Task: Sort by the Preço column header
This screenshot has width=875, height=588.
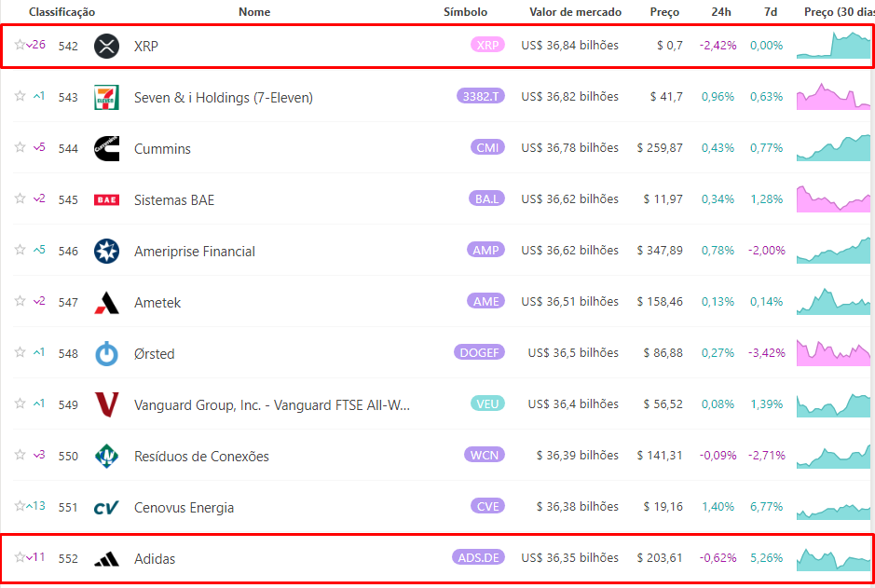Action: (664, 12)
